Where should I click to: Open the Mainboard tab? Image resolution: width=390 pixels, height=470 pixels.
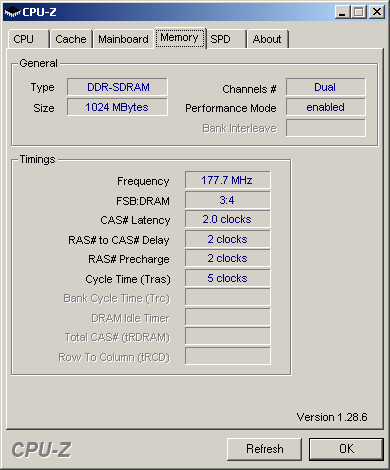[x=123, y=39]
